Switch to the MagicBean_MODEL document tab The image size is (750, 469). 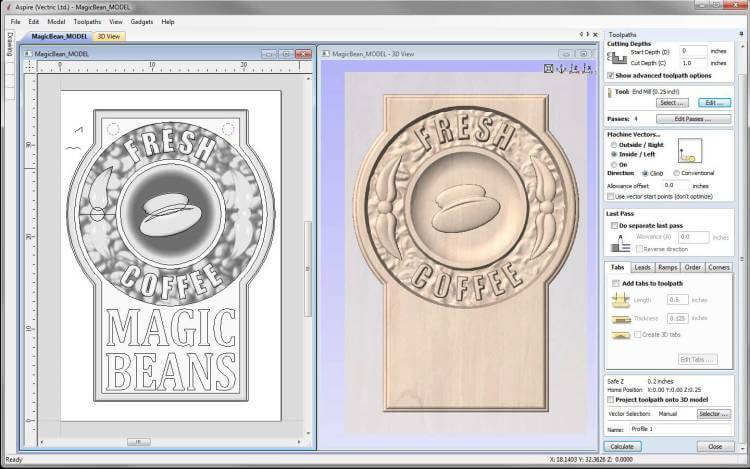(x=60, y=36)
